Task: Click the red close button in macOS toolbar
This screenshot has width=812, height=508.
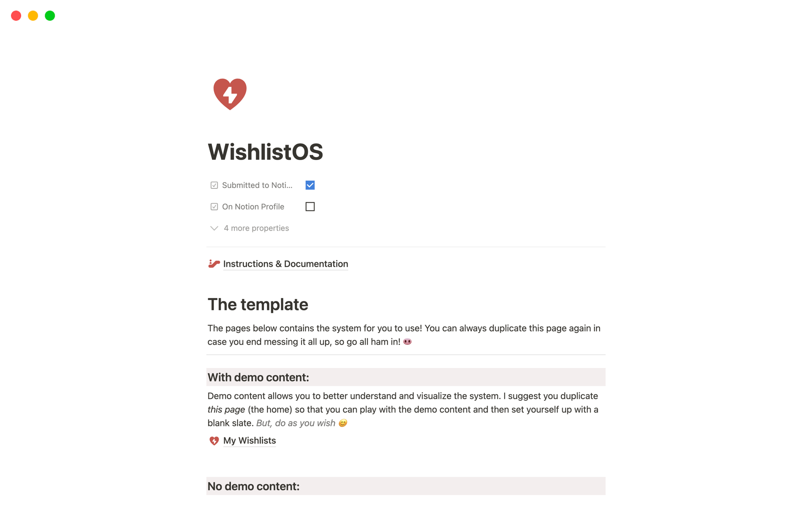Action: click(16, 15)
